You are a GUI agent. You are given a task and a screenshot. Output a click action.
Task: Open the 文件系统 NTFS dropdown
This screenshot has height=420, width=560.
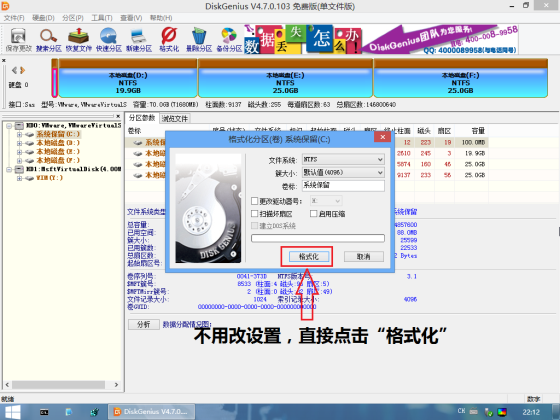tap(343, 159)
